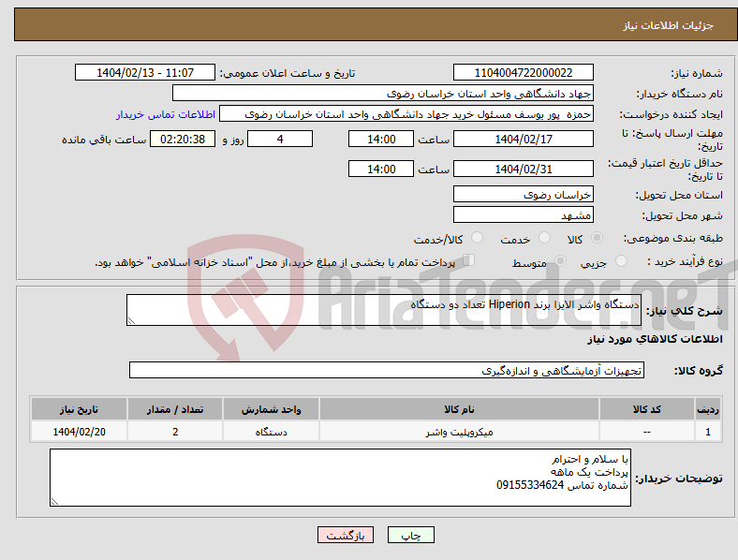Click buyer notes text area

(x=340, y=478)
